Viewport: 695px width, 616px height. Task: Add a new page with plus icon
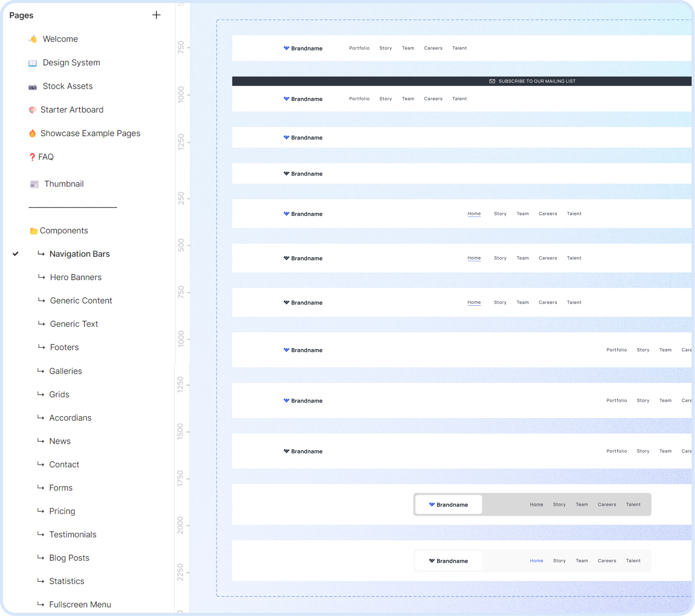(156, 15)
